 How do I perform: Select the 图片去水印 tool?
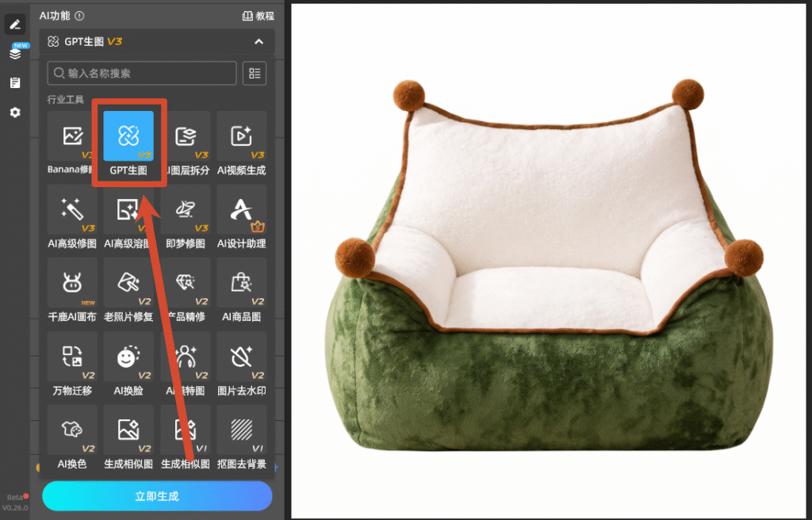click(241, 364)
